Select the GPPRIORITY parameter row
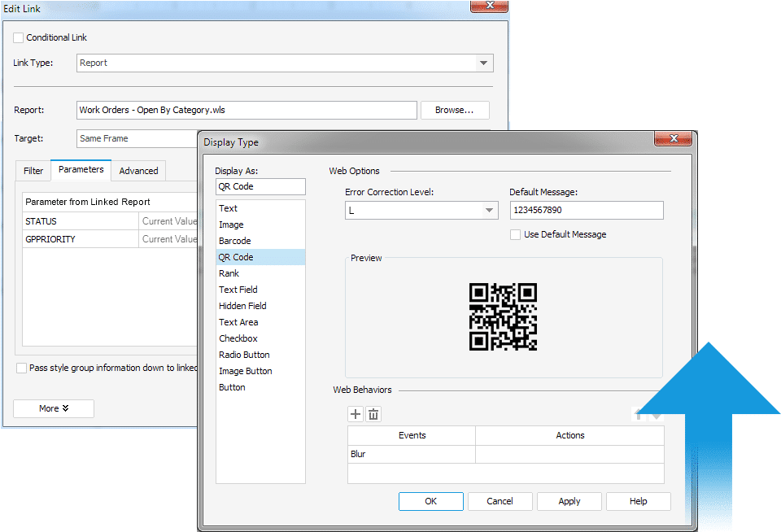Image resolution: width=781 pixels, height=532 pixels. pyautogui.click(x=110, y=239)
